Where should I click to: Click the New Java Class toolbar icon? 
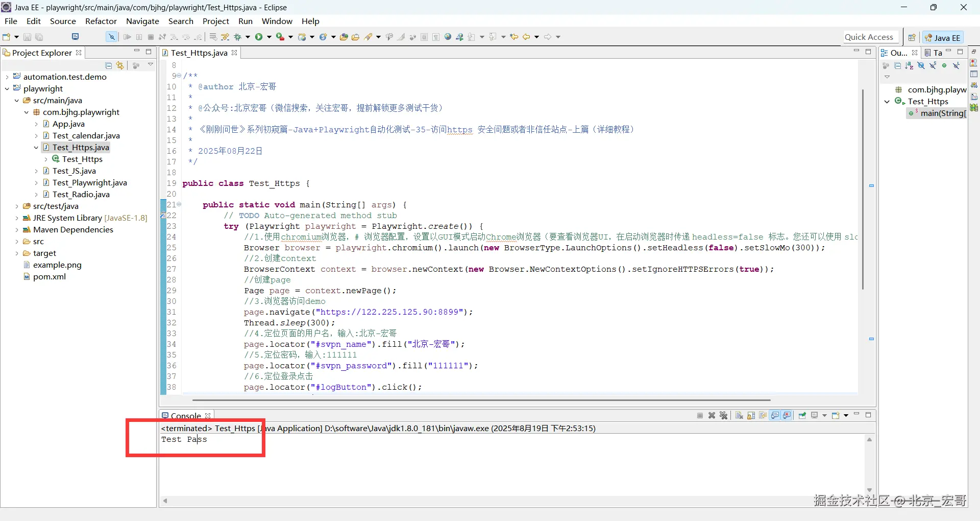point(323,37)
